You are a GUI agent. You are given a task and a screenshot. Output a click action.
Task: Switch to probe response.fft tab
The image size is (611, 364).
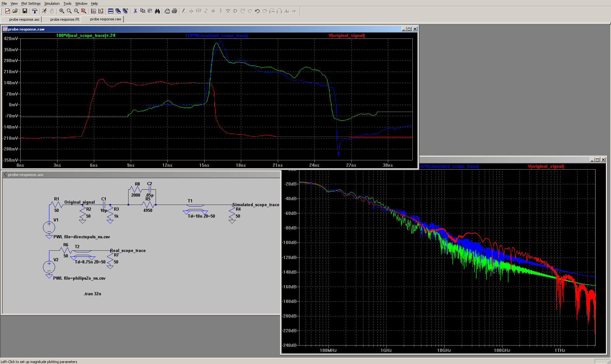click(65, 19)
